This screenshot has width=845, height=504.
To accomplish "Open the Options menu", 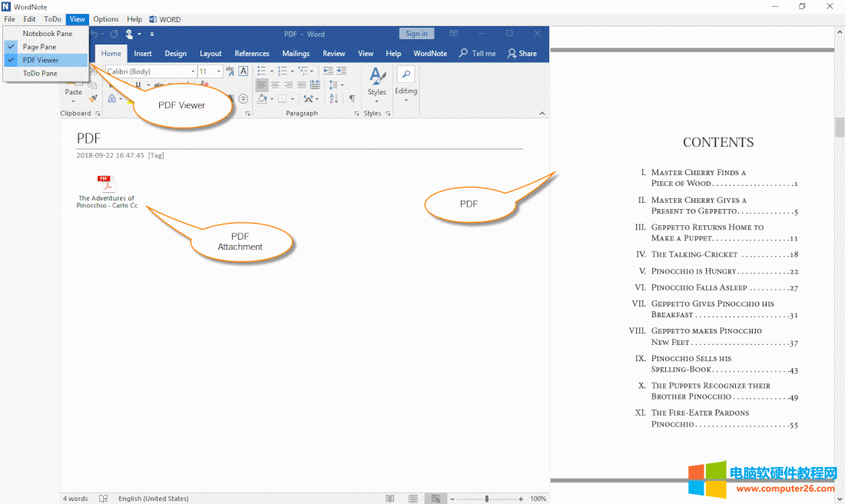I will (106, 19).
